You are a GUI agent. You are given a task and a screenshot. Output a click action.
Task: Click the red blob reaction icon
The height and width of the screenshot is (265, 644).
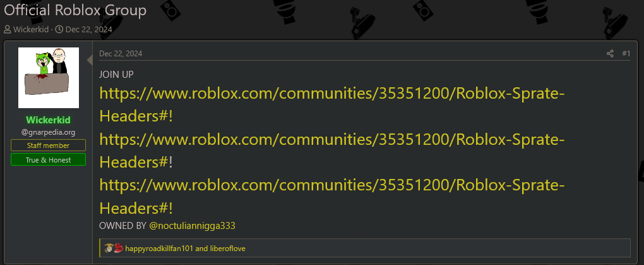118,248
